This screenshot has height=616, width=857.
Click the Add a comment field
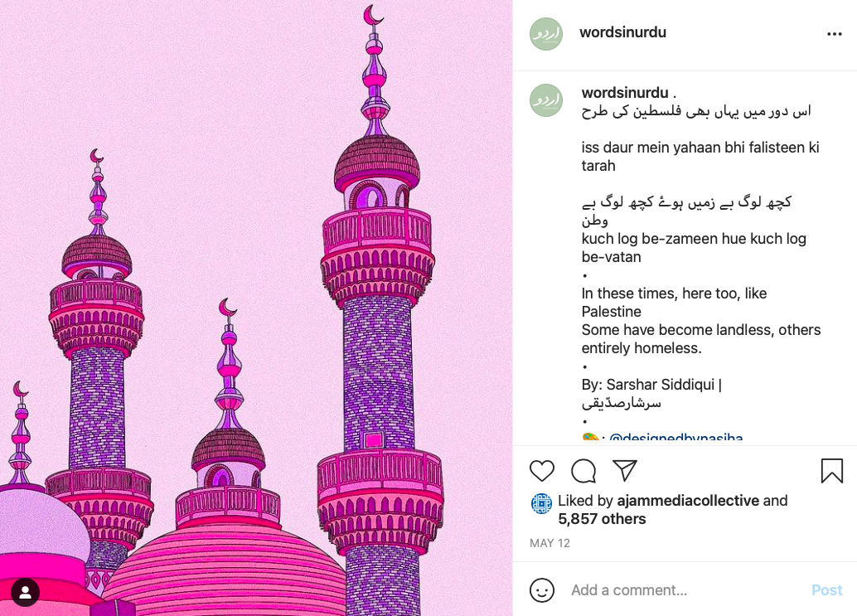click(686, 590)
